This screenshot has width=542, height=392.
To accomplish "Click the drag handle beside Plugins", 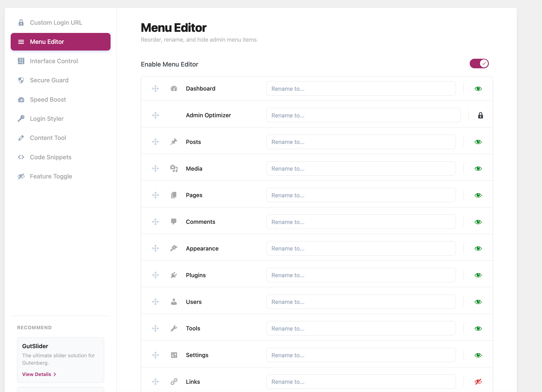I will pyautogui.click(x=155, y=275).
